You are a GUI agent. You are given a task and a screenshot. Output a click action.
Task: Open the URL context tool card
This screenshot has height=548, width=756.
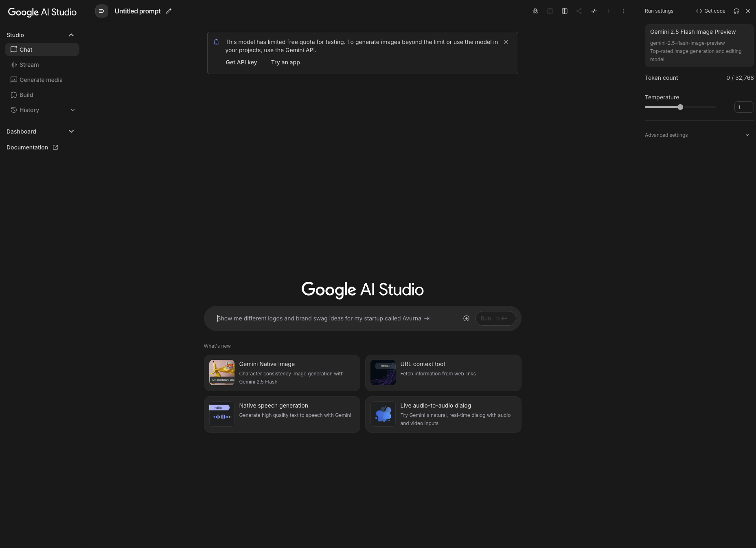point(443,373)
